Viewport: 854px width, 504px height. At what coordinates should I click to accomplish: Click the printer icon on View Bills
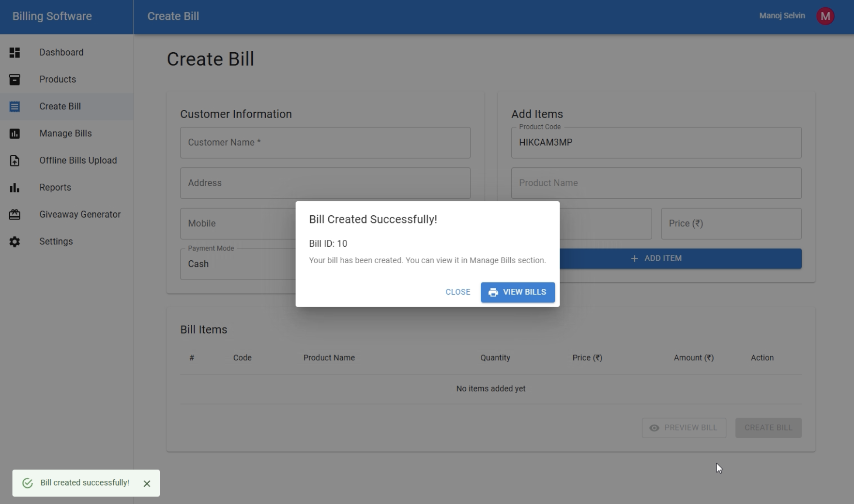[x=493, y=292]
